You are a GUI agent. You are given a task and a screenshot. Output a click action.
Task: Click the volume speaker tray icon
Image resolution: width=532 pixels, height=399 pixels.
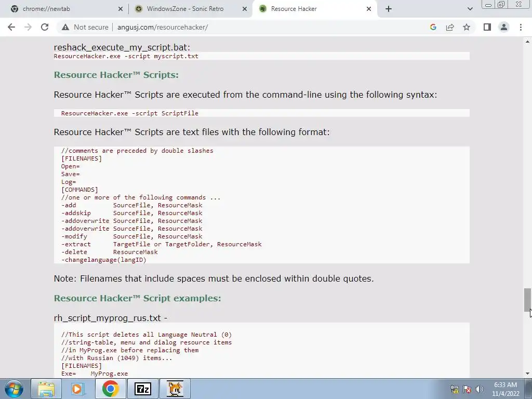(x=480, y=389)
